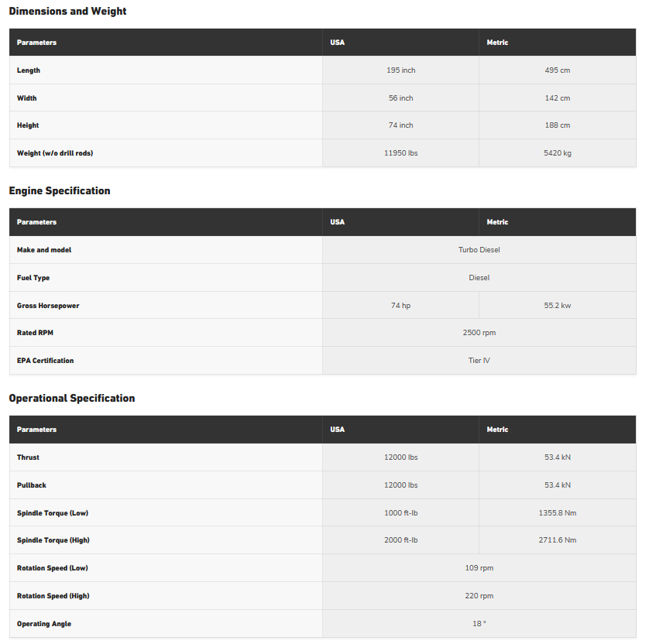The image size is (649, 644).
Task: Click the Operational Specification heading
Action: coord(72,399)
